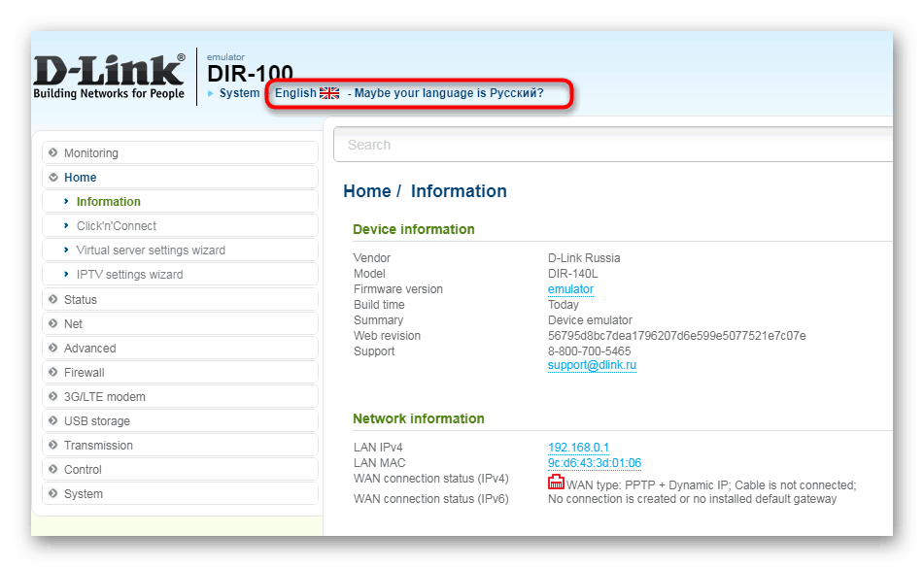Open the USB storage section
Screen dimensions: 924x567
pos(181,421)
